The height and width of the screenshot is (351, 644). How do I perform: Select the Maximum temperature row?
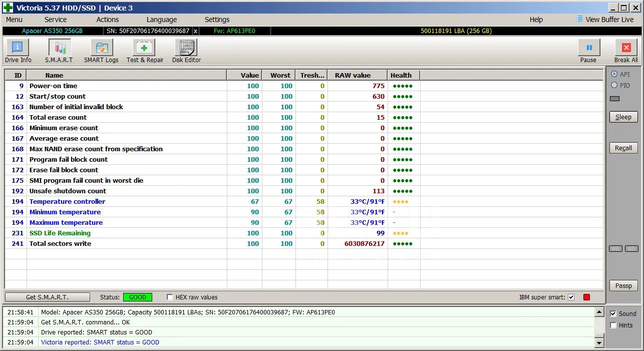[304, 222]
